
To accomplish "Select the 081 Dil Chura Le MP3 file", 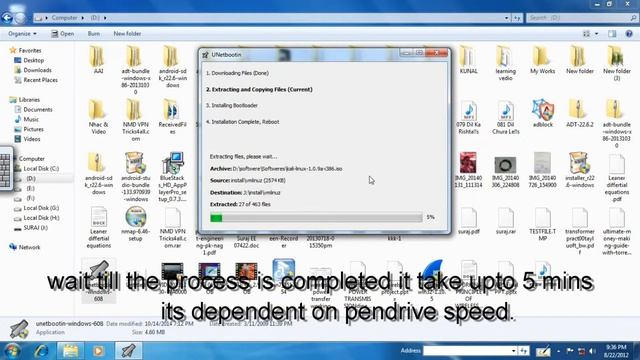I will coord(505,118).
